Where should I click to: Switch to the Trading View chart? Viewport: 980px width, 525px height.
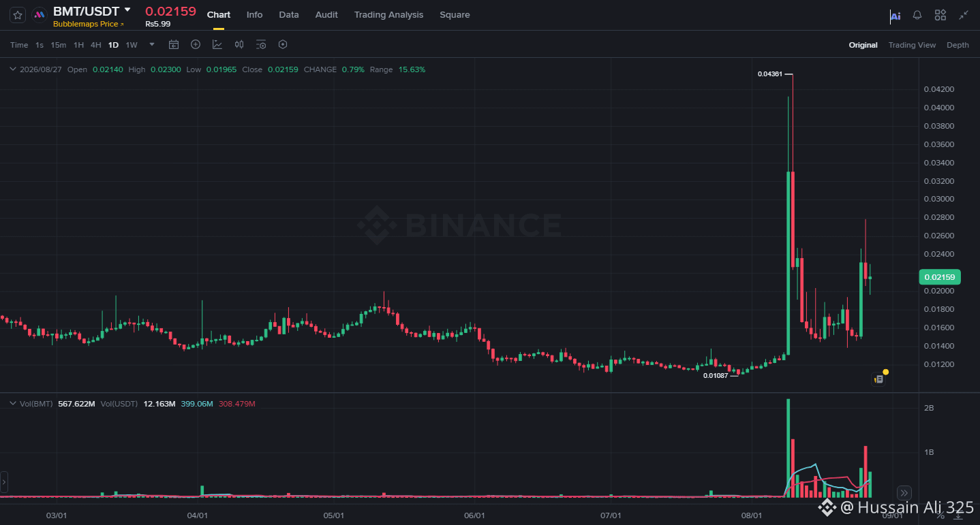click(912, 45)
